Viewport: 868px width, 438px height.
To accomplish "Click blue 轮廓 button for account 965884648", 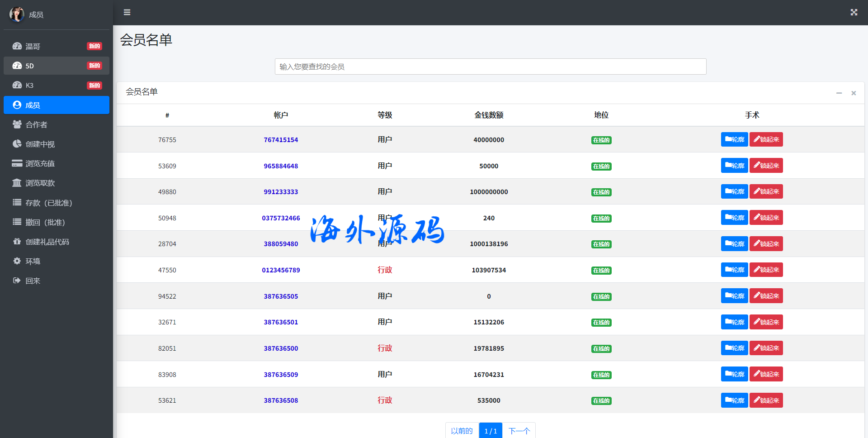I will coord(734,166).
